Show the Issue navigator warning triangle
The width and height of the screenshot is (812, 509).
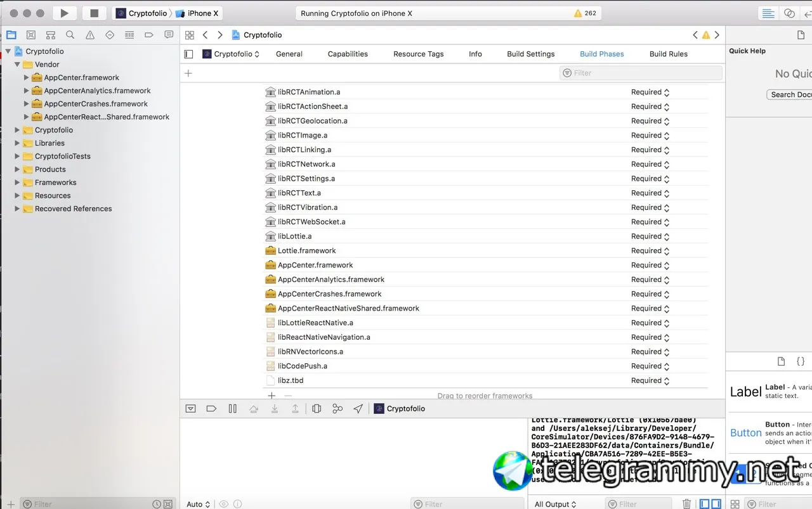click(x=90, y=35)
